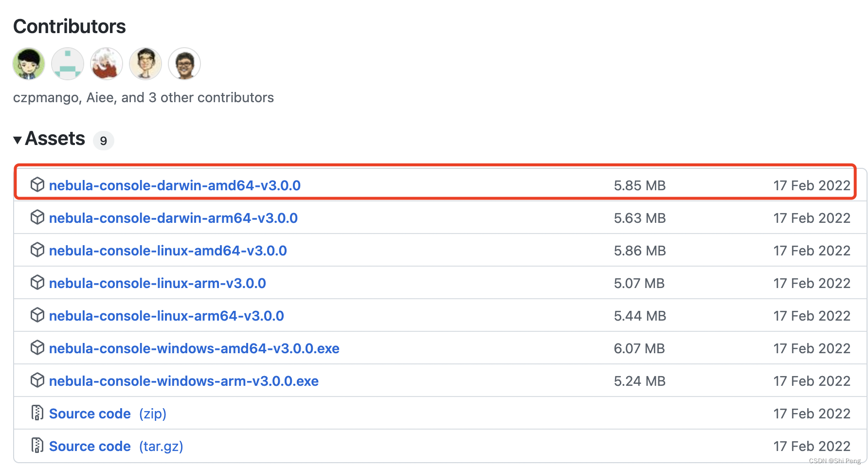The height and width of the screenshot is (469, 868).
Task: Click the date on the darwin-amd64 row
Action: tap(812, 185)
